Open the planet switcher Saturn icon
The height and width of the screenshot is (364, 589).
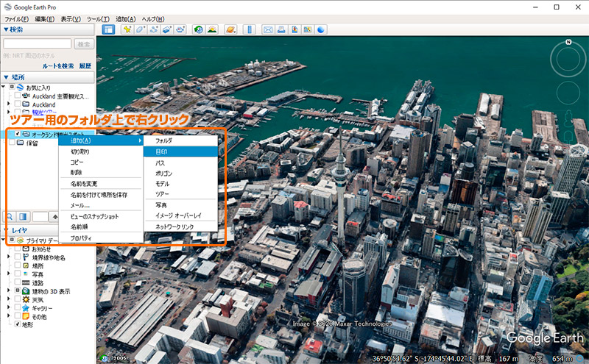(x=230, y=29)
